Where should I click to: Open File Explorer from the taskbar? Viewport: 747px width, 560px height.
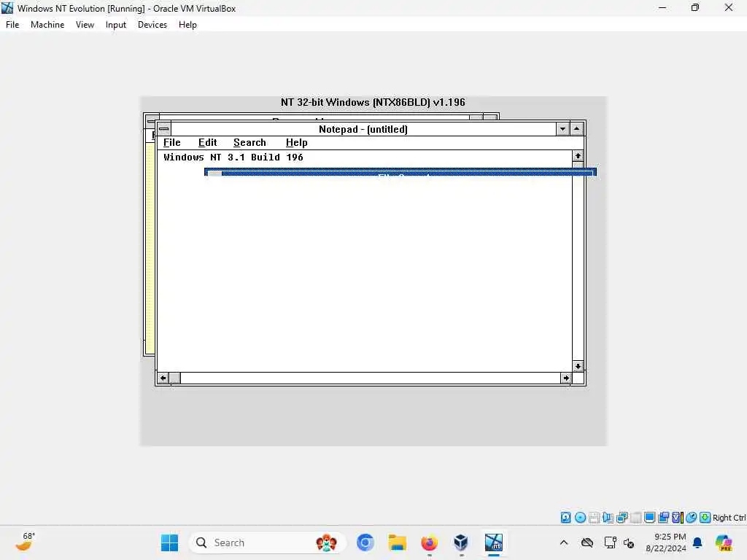click(x=397, y=542)
